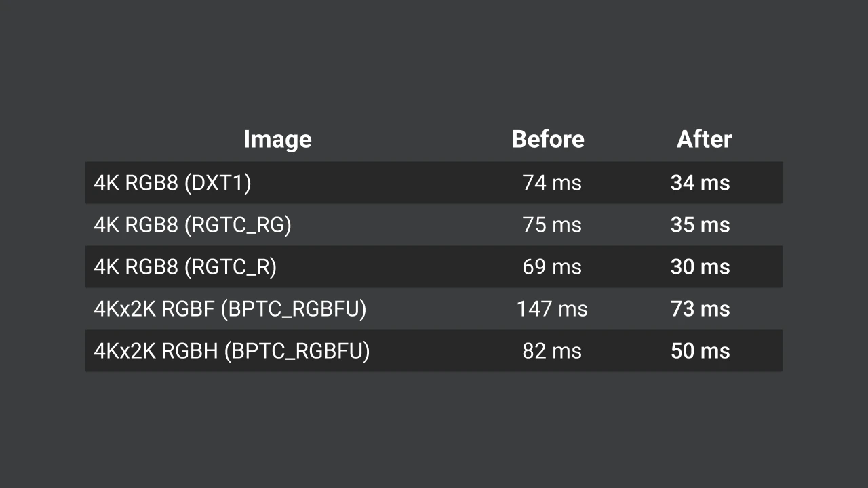Select the 4K RGB8 (DXT1) row label
Viewport: 868px width, 488px height.
tap(172, 183)
